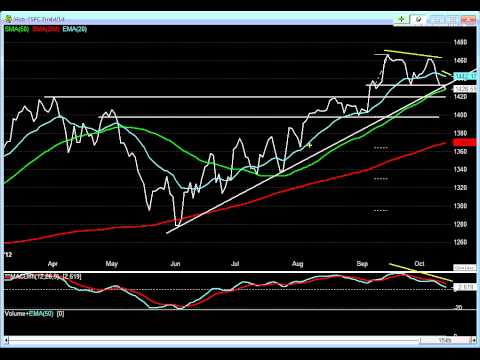The width and height of the screenshot is (480, 360).
Task: Click the white date tag below price axis
Action: tap(464, 268)
